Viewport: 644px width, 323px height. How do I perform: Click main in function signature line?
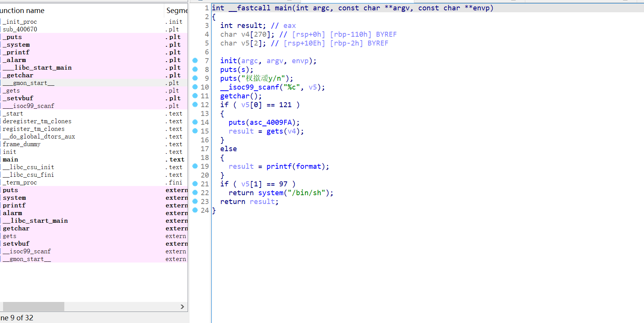283,8
